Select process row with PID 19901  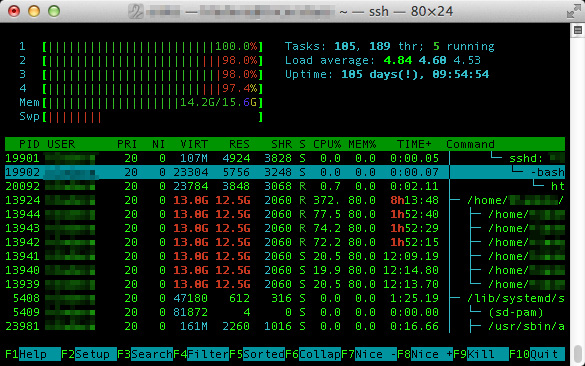(x=285, y=158)
